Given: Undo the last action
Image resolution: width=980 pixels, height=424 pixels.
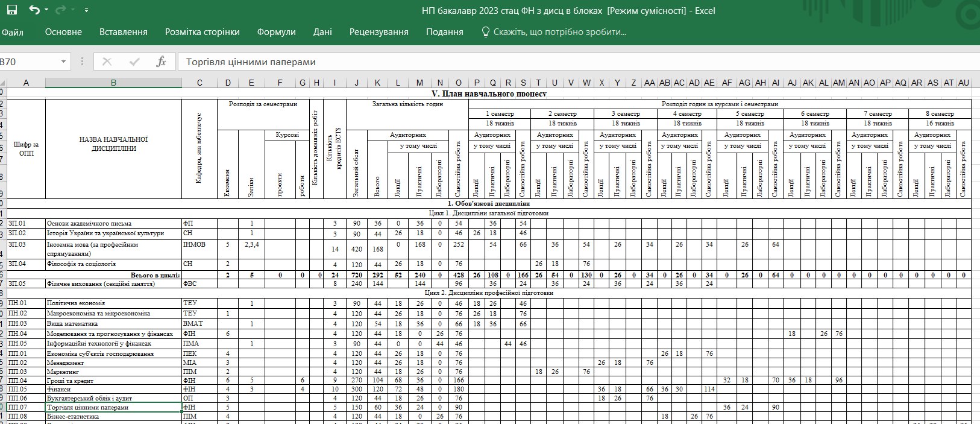Looking at the screenshot, I should point(34,10).
